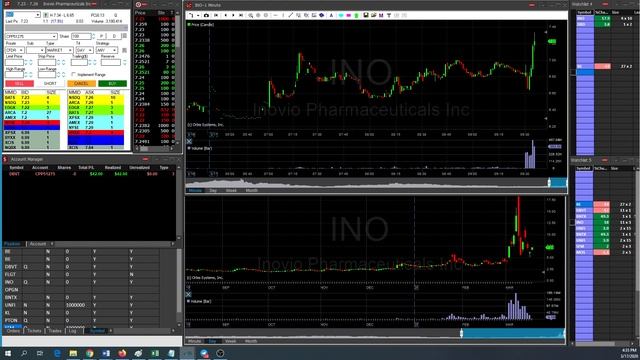Click the Tickets tab in Account Manager
This screenshot has height=360, width=640.
point(34,331)
